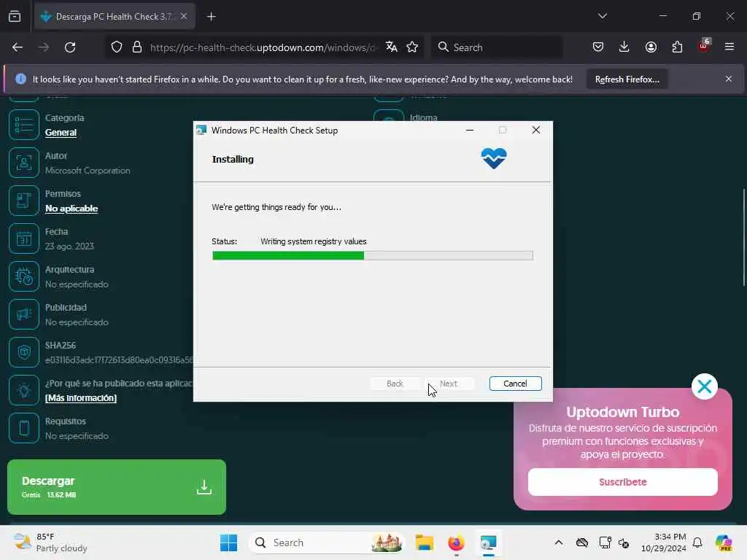Click the Requisitos device icon
This screenshot has width=747, height=560.
(24, 428)
